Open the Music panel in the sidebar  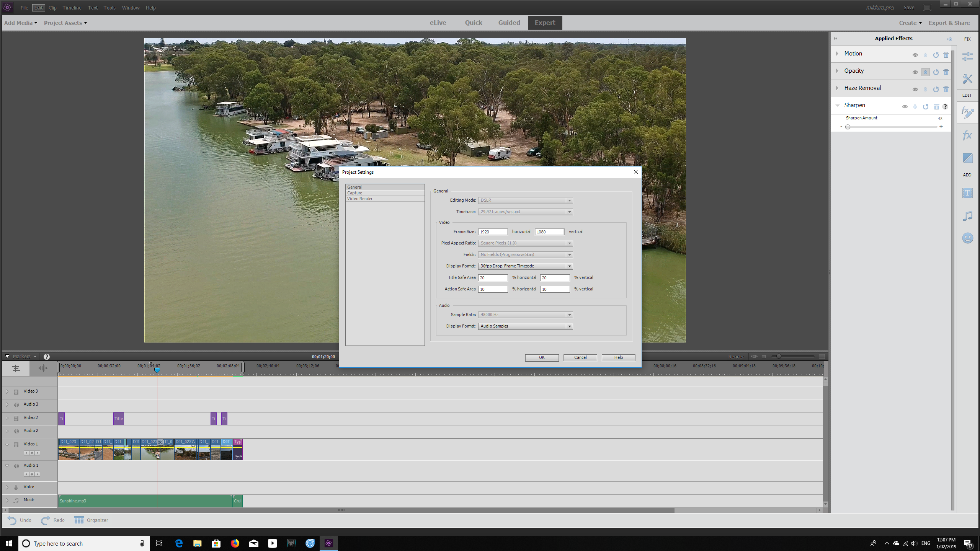(967, 215)
